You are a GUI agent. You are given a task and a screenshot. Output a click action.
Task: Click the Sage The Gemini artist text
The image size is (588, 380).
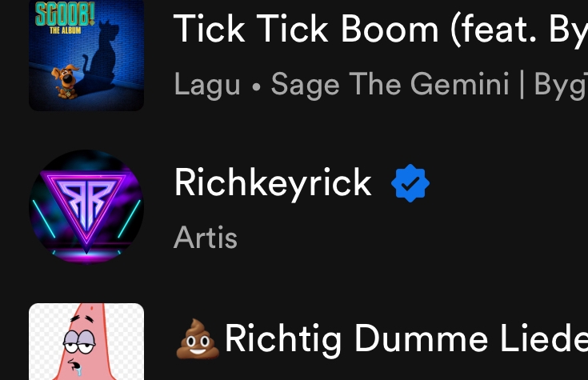(390, 84)
